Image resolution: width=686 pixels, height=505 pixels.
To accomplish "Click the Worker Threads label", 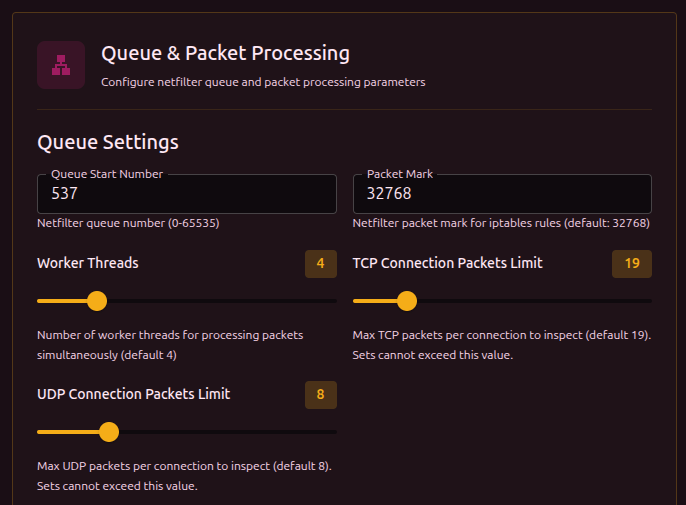I will point(88,263).
